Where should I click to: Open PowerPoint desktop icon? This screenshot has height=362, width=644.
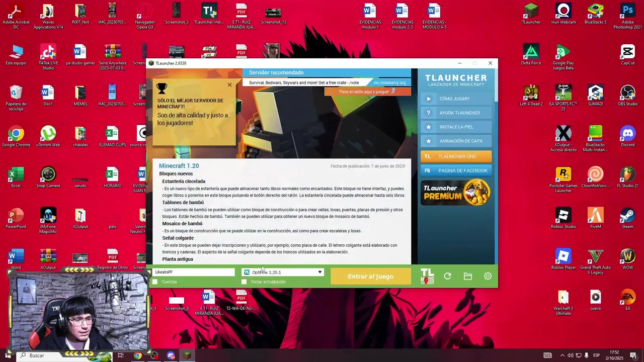(16, 218)
